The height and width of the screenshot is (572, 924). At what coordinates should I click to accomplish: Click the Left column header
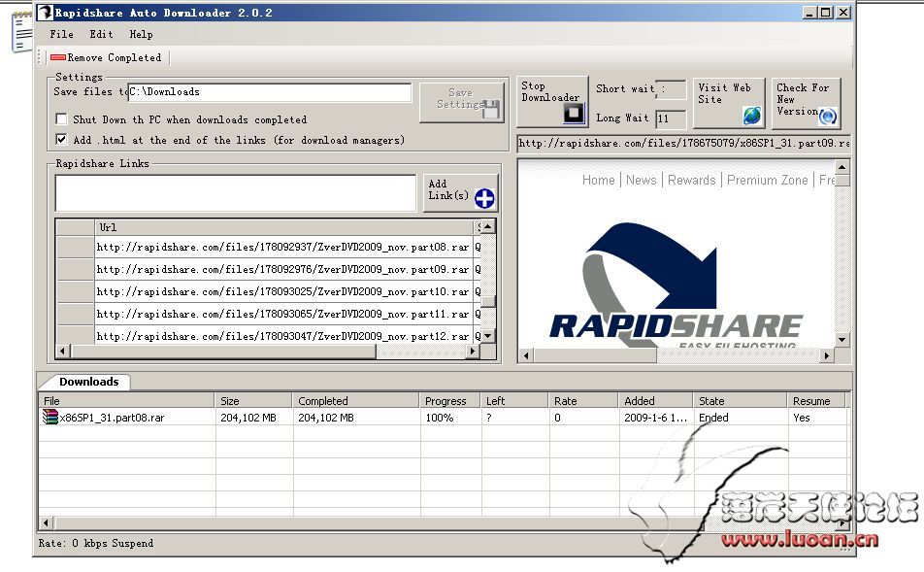pos(515,400)
